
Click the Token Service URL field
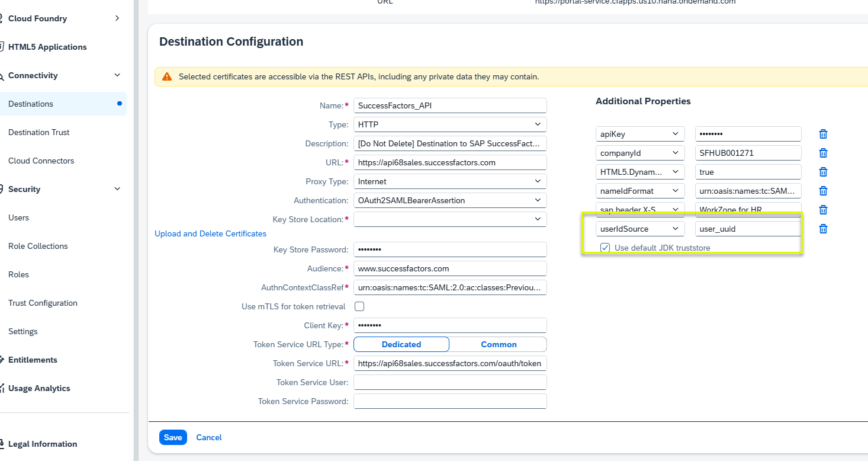[450, 363]
